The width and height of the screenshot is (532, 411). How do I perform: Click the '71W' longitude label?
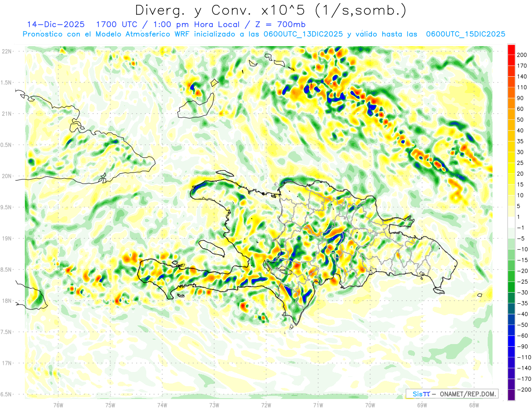point(318,405)
